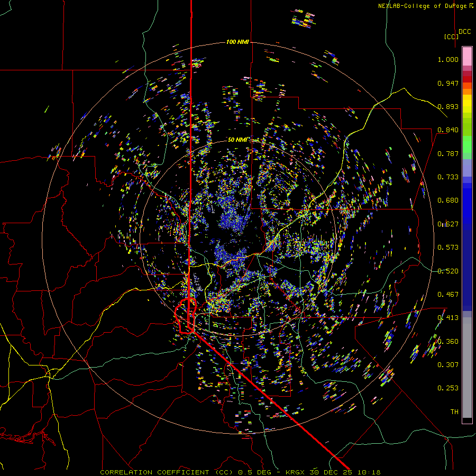Pick the lavender segment of the color bar
Screen dimensions: 476x476
point(467,168)
